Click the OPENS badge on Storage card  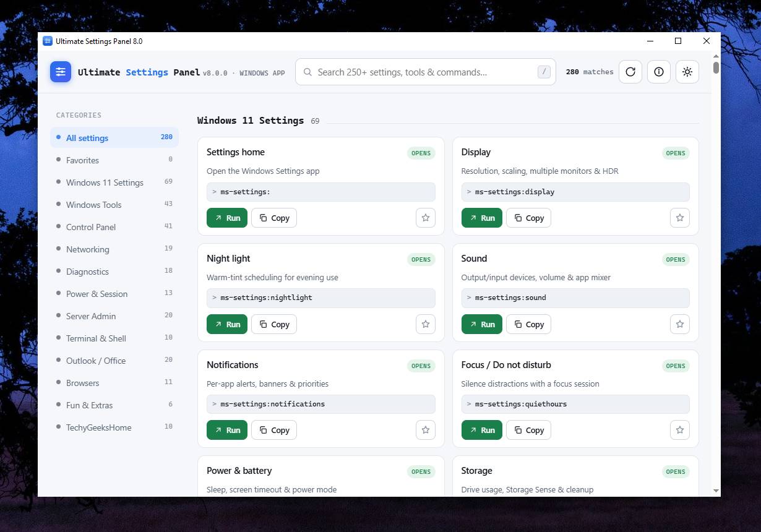click(x=676, y=471)
